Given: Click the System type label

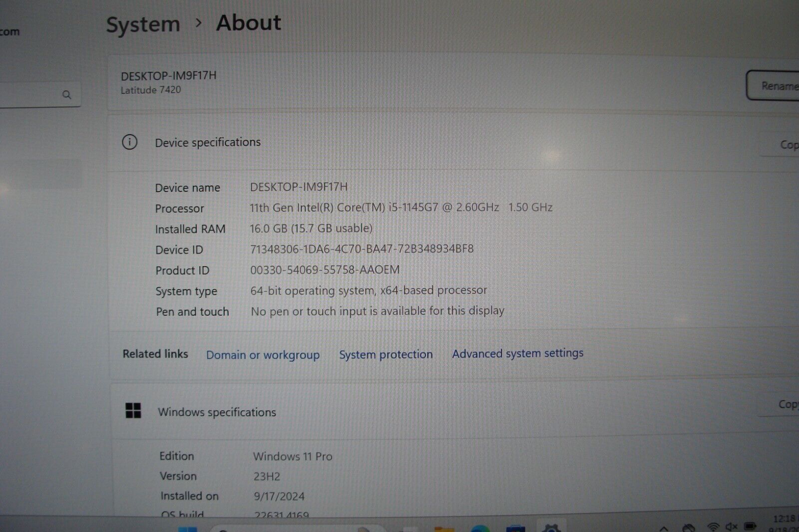Looking at the screenshot, I should [186, 291].
